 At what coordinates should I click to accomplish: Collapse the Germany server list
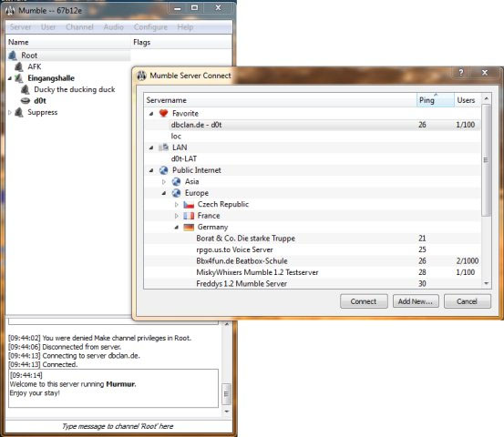(x=176, y=228)
